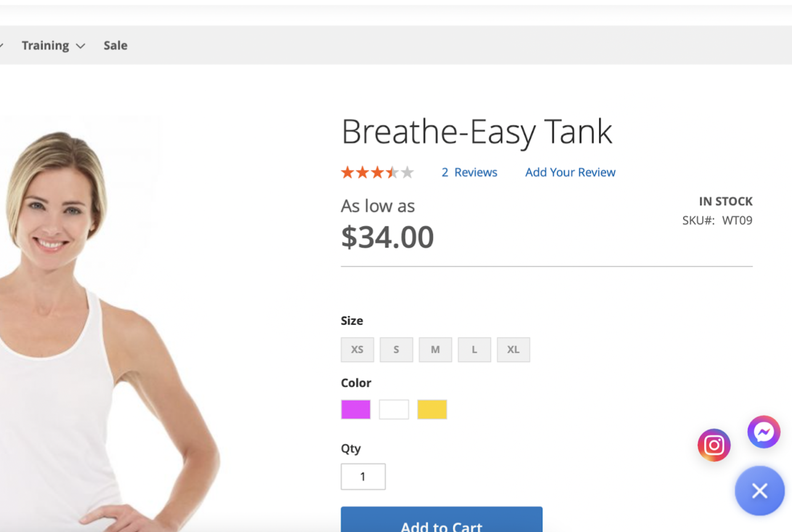Open the Training category menu
The height and width of the screenshot is (532, 792).
tap(45, 46)
